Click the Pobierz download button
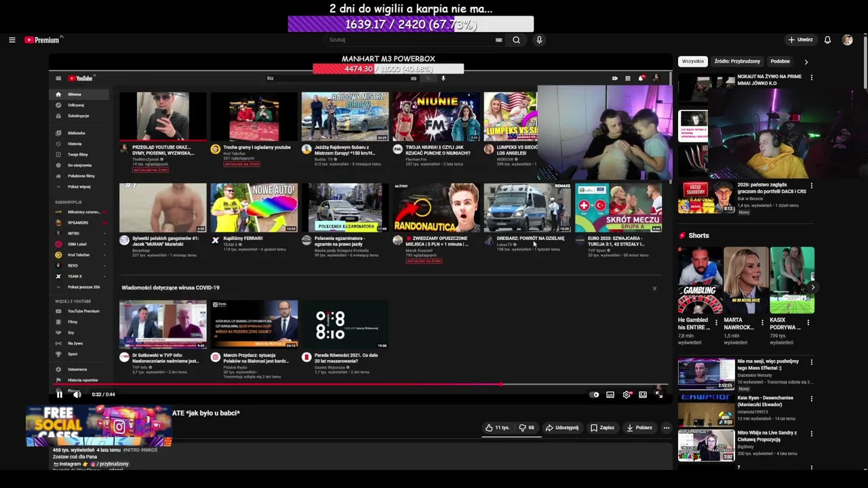 coord(639,428)
